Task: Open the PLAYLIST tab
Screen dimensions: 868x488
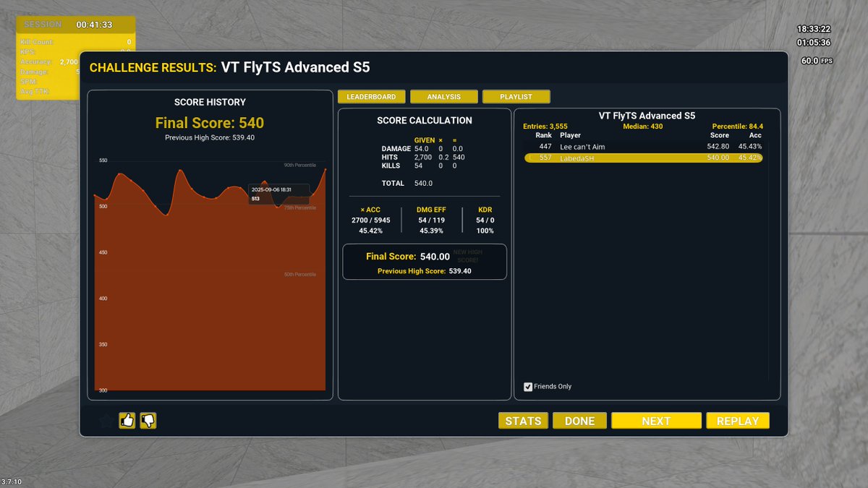Action: [516, 96]
